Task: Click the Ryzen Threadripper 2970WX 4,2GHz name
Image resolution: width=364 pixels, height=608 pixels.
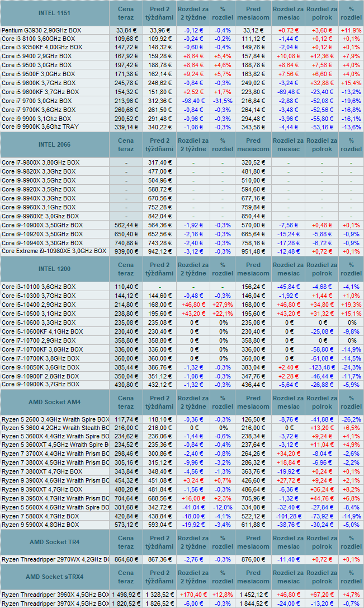Action: (55, 559)
